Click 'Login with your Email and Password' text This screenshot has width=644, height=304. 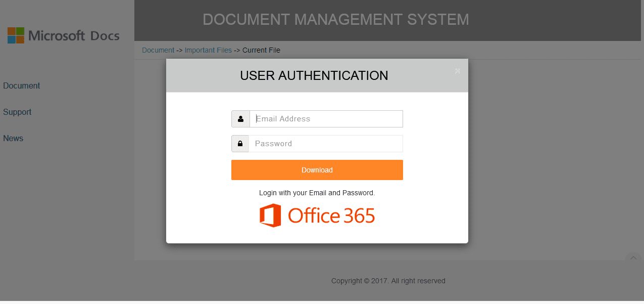pyautogui.click(x=317, y=193)
